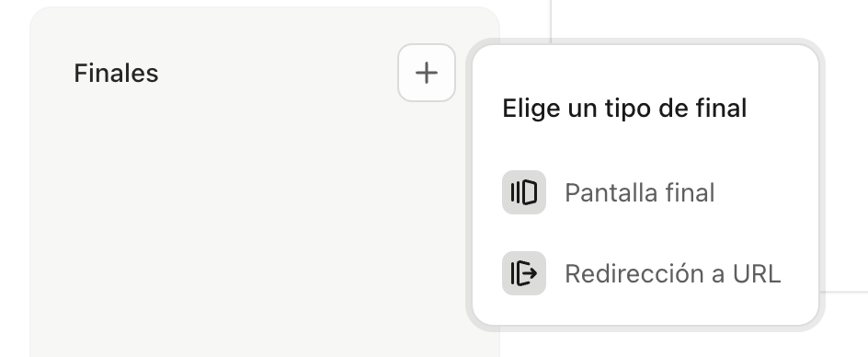Choose the Redirección a URL menu option
This screenshot has height=357, width=868.
642,273
